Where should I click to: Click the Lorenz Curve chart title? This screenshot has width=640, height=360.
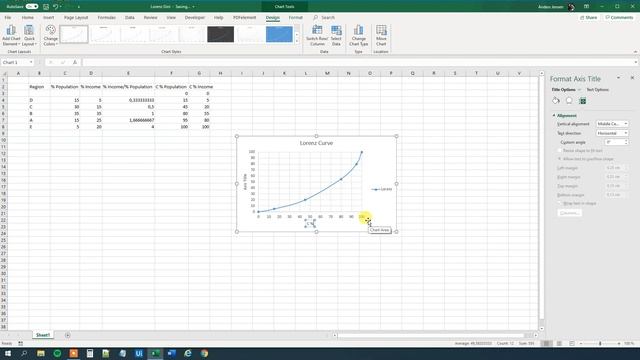(x=316, y=143)
